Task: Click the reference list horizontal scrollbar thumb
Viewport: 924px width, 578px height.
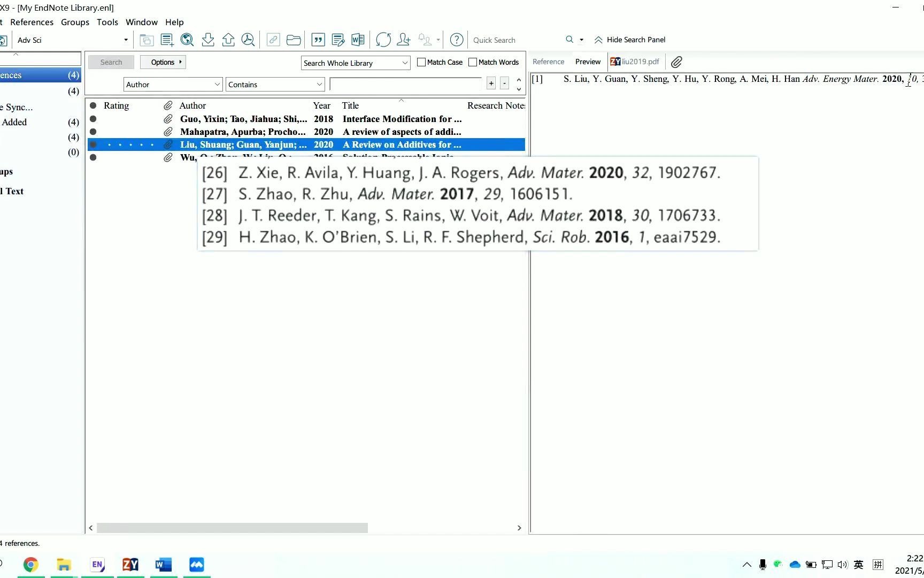Action: pyautogui.click(x=232, y=528)
